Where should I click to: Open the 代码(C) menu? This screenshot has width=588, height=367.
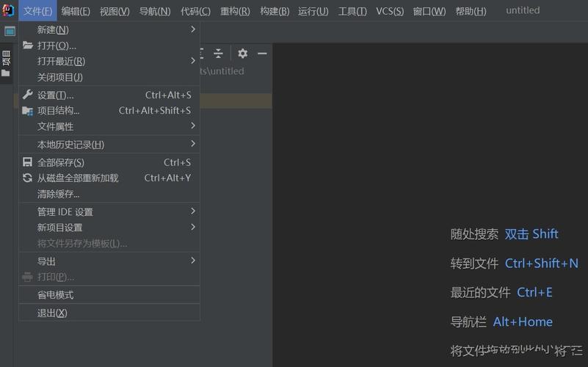196,11
